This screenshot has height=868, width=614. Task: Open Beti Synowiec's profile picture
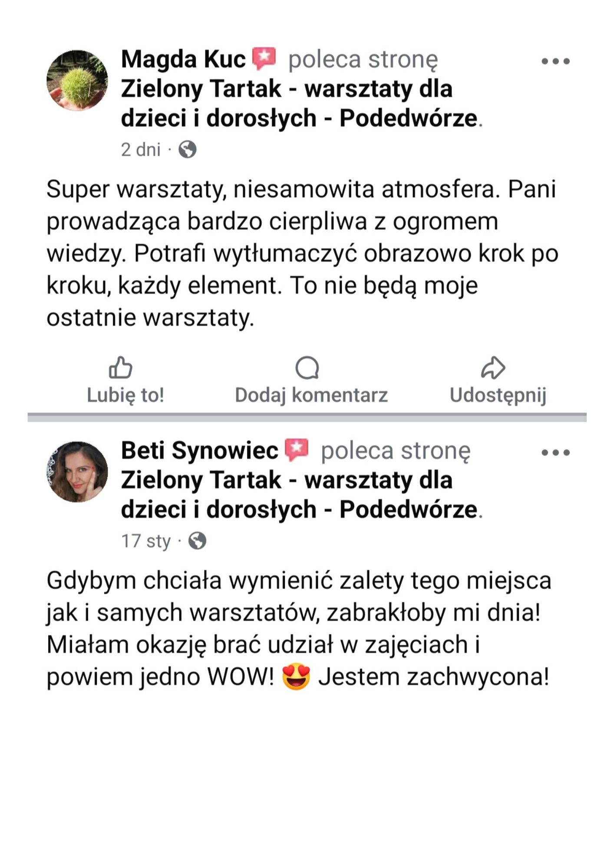(77, 472)
